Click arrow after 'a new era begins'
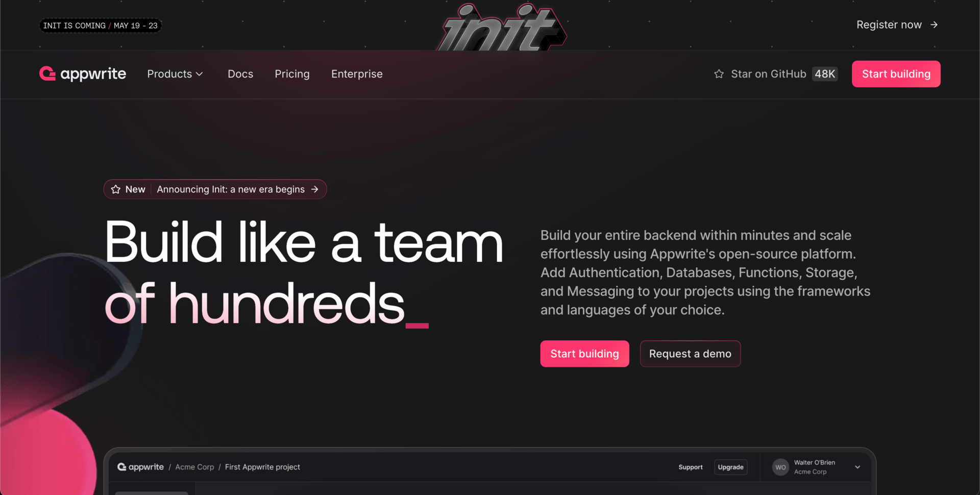 (315, 189)
